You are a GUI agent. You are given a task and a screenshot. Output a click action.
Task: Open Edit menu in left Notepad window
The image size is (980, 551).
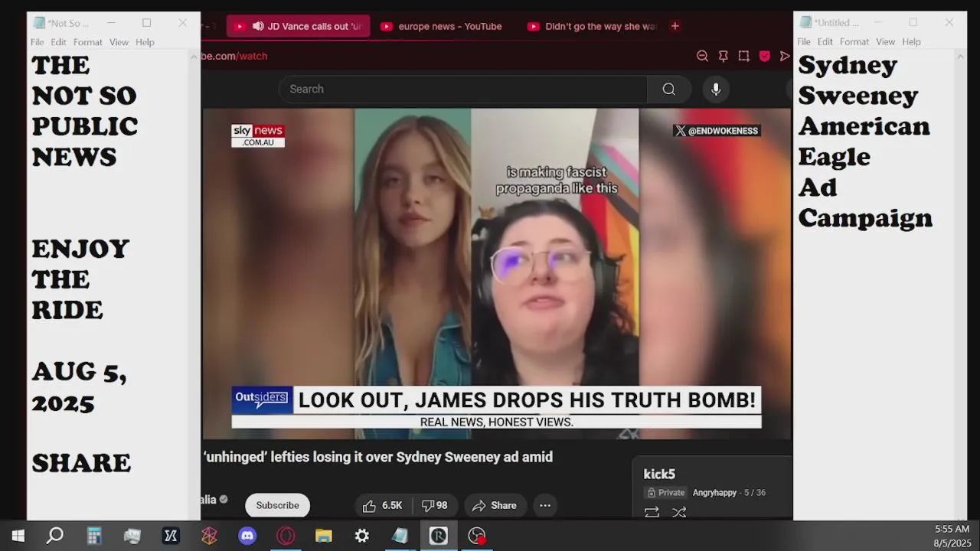58,42
